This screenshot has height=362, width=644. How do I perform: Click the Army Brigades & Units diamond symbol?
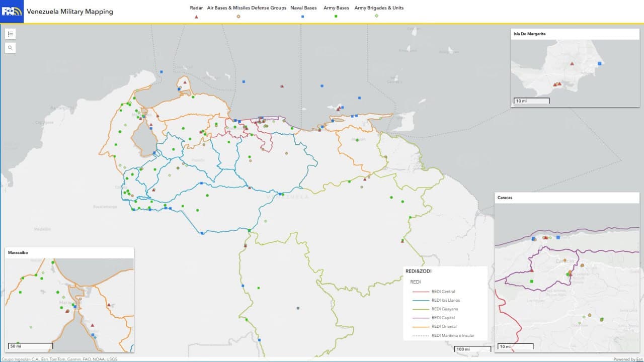coord(377,16)
